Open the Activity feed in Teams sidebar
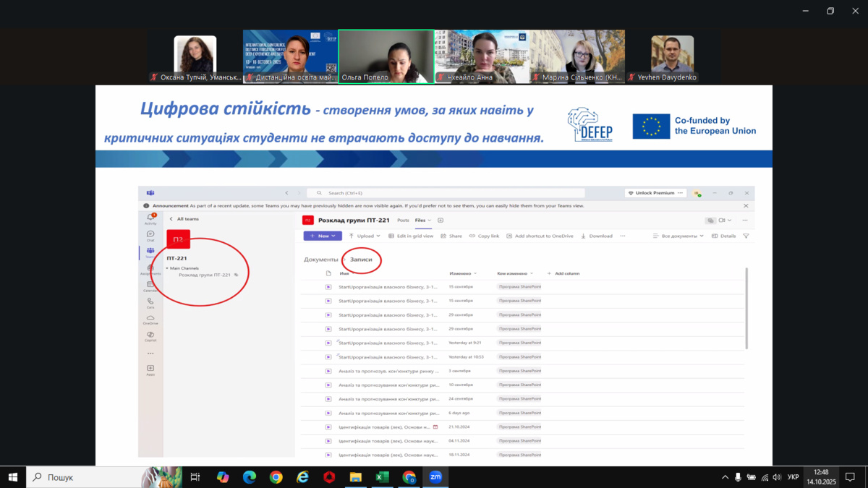The height and width of the screenshot is (488, 868). (x=150, y=218)
